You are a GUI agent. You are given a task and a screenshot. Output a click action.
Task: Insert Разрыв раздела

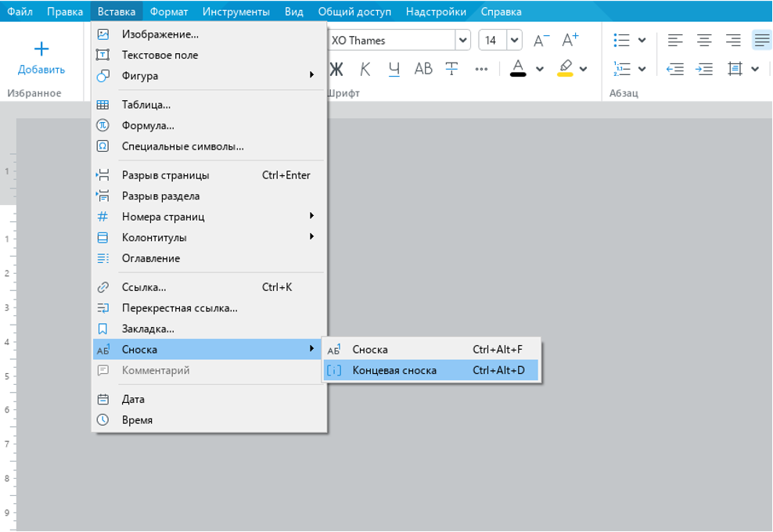[209, 196]
